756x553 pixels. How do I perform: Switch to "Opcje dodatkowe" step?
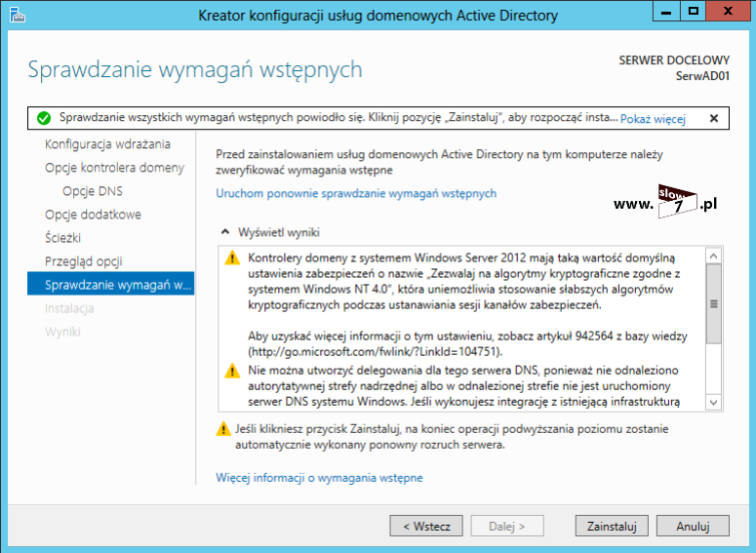[x=93, y=215]
